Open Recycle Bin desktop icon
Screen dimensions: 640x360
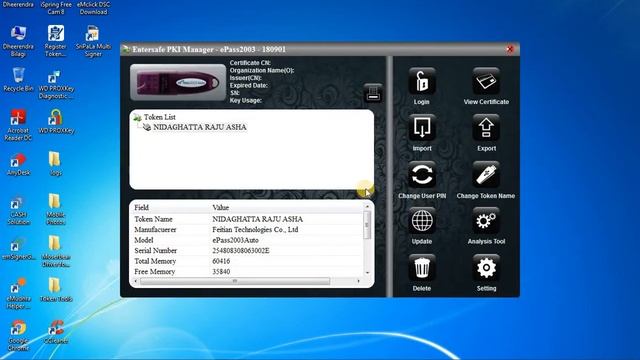[18, 80]
